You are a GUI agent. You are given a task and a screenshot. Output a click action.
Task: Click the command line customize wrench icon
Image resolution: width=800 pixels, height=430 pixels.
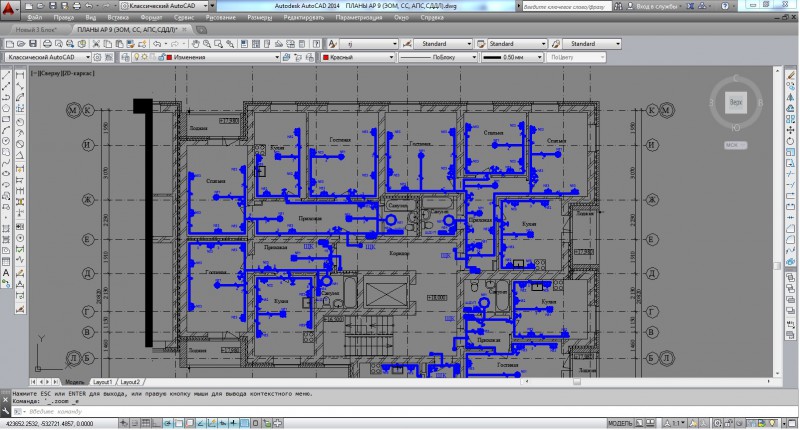6,411
